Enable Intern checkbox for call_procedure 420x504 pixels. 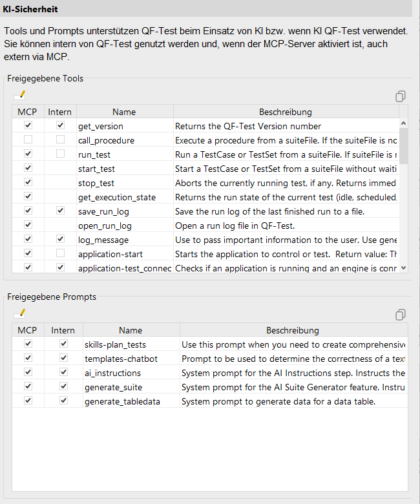[60, 140]
